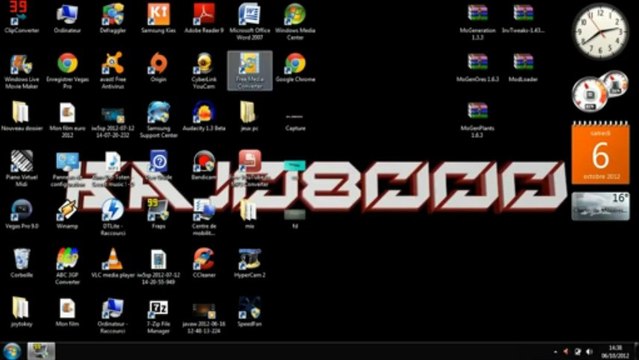
Task: Select the fd desktop item
Action: tap(295, 218)
